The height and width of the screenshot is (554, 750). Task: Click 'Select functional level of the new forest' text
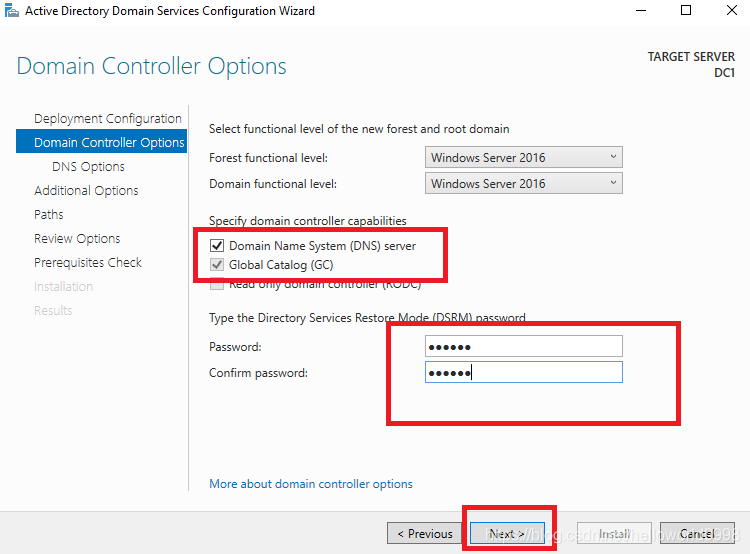coord(359,129)
